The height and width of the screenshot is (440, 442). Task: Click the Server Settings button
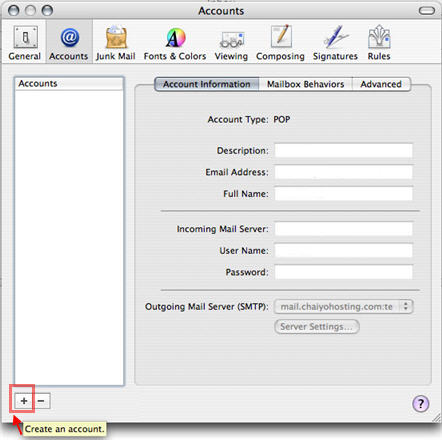tap(317, 327)
